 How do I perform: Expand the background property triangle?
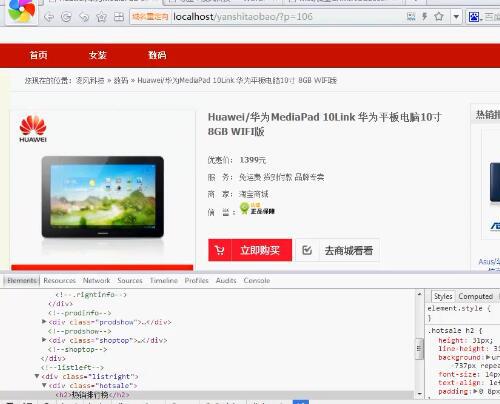tap(488, 357)
